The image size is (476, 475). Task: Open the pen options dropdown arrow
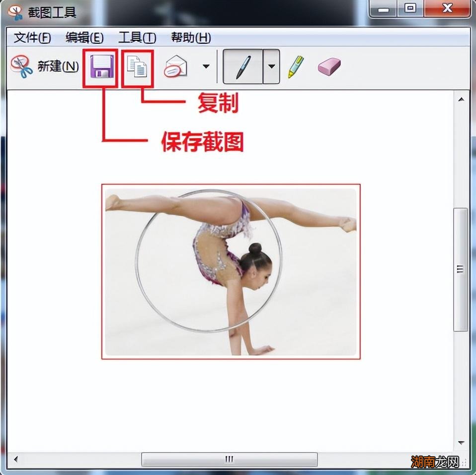point(270,66)
